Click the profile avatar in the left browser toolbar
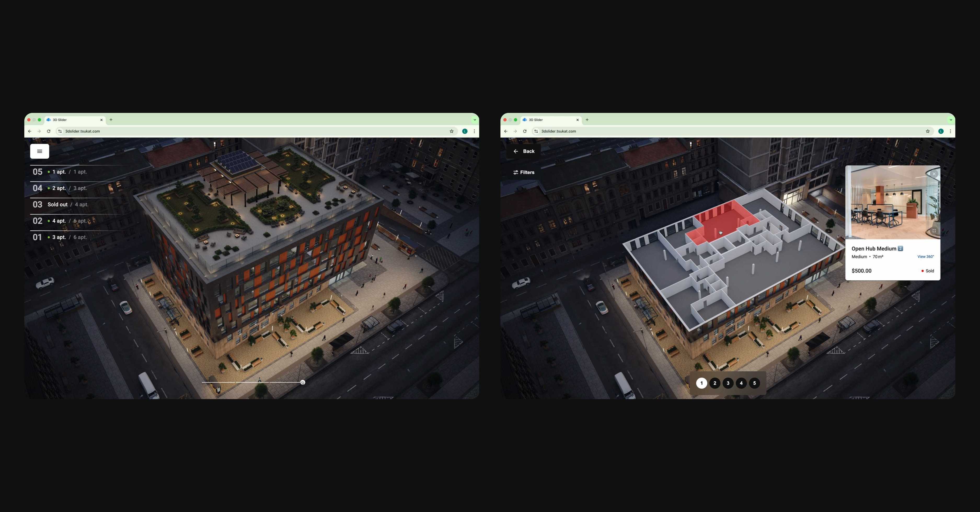 [x=464, y=131]
